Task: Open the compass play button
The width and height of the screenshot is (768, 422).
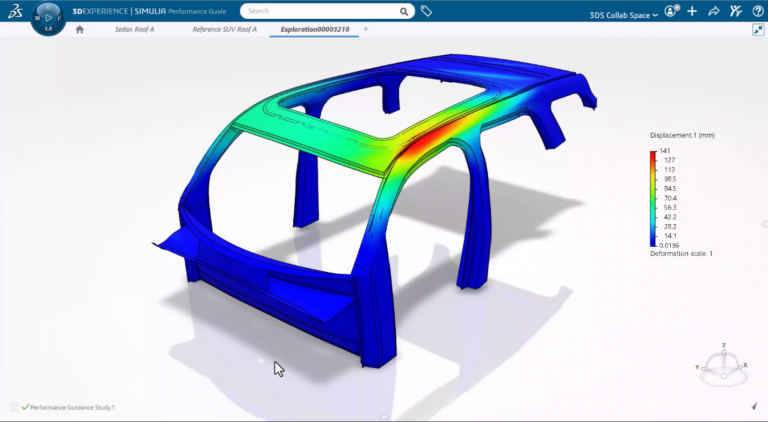Action: coord(48,18)
